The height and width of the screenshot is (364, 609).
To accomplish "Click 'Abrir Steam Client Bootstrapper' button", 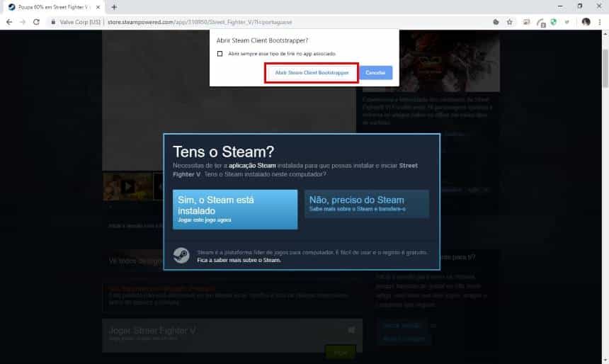I will [x=312, y=73].
